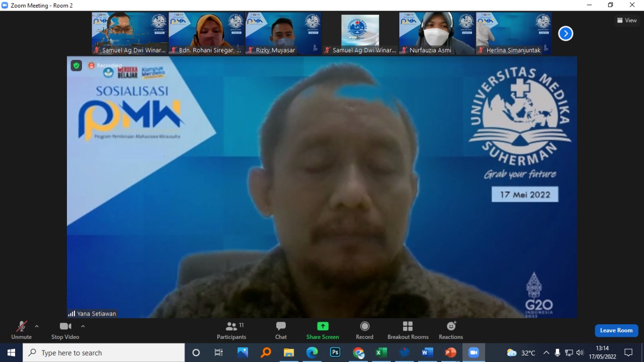This screenshot has height=362, width=644.
Task: Open Photoshop from the taskbar
Action: (x=335, y=352)
